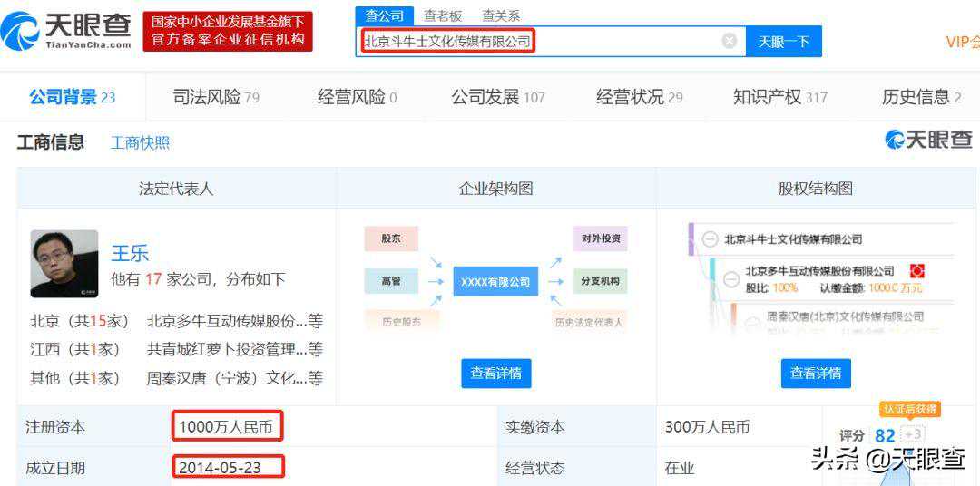Switch to the 查关系 search tab
The image size is (980, 486).
tap(501, 15)
